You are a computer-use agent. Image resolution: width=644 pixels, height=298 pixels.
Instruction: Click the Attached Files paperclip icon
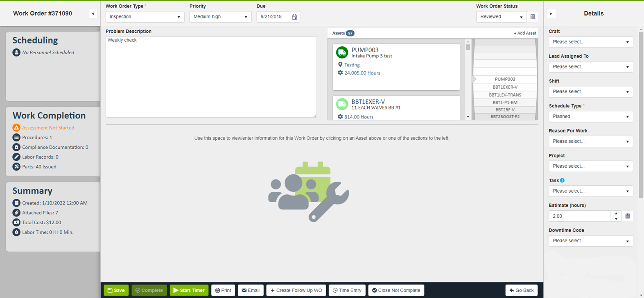(16, 213)
